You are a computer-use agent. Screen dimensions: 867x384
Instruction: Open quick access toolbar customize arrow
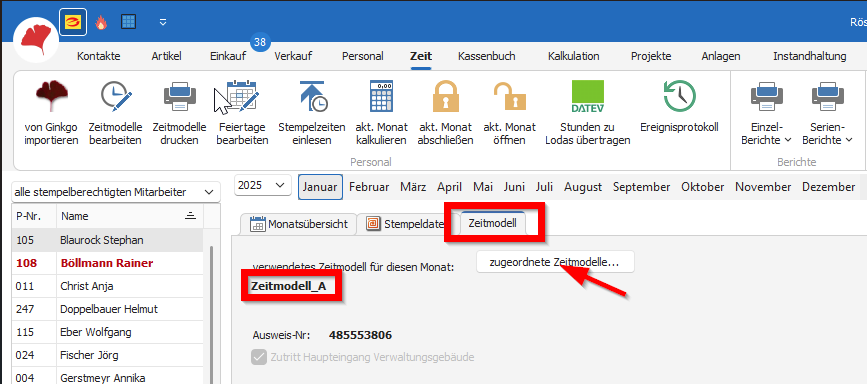tap(163, 22)
